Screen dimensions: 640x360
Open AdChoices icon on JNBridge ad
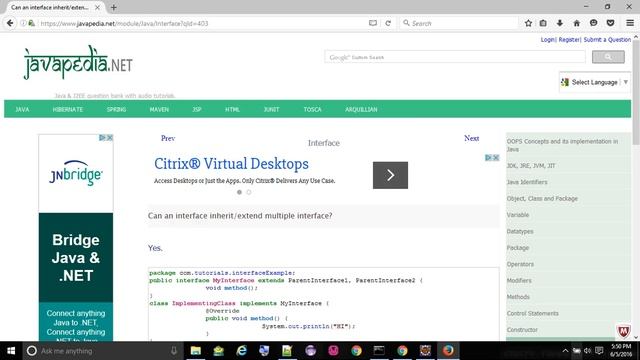click(x=102, y=138)
